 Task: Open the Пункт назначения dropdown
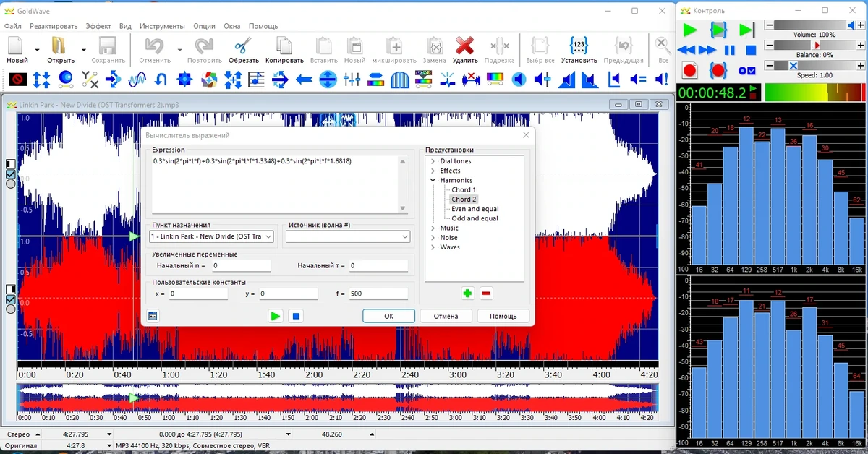tap(211, 236)
